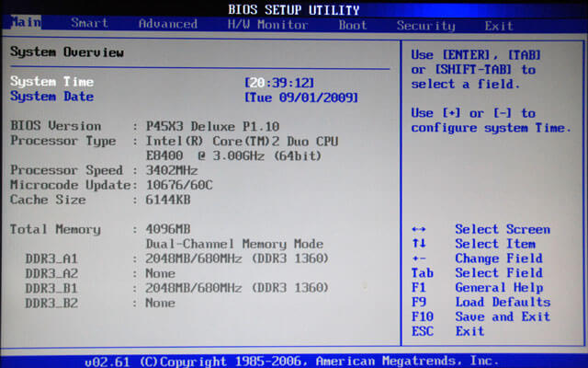Click the DDR3_B1 slot label

coord(51,288)
